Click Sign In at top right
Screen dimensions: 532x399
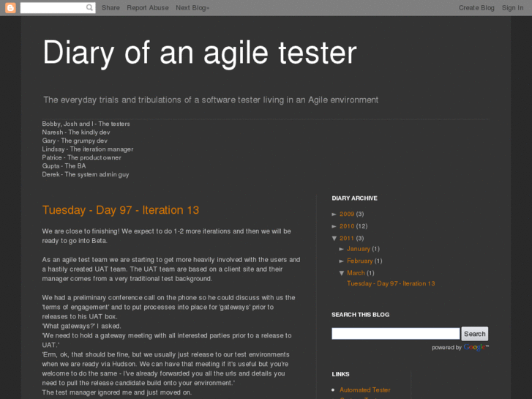click(x=512, y=8)
